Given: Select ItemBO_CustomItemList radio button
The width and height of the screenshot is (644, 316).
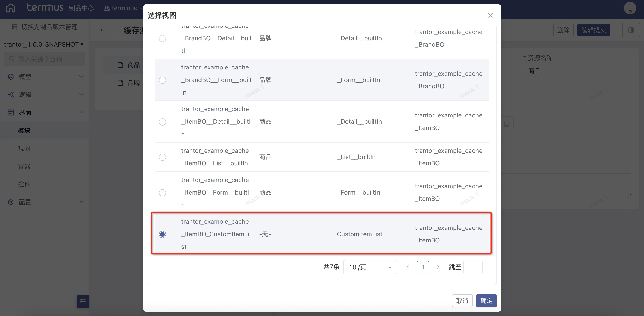Looking at the screenshot, I should (162, 234).
